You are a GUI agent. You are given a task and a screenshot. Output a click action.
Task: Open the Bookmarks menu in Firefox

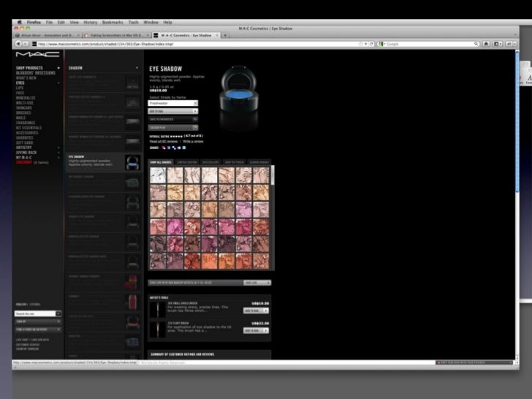[113, 23]
